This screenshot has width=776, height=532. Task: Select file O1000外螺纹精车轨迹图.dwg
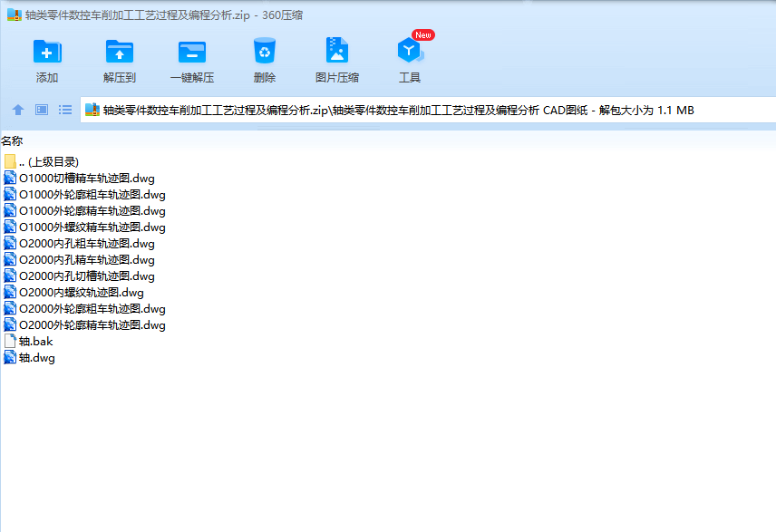tap(92, 227)
